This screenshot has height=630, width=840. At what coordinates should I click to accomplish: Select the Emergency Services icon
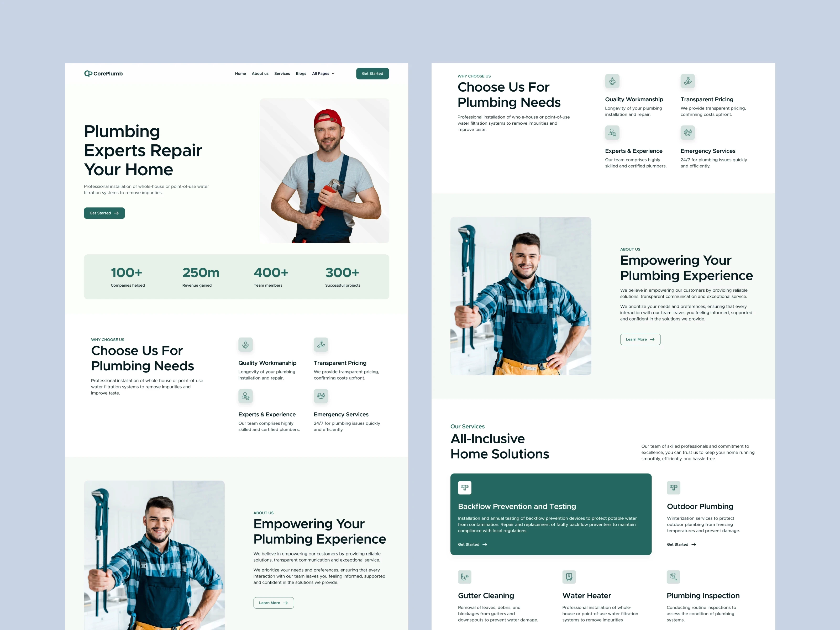[321, 396]
